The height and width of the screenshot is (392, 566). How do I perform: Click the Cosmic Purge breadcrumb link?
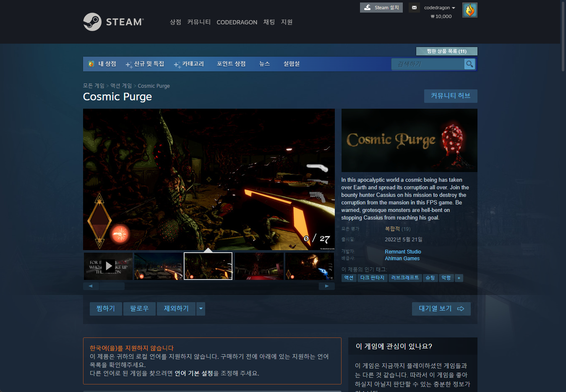click(x=154, y=86)
